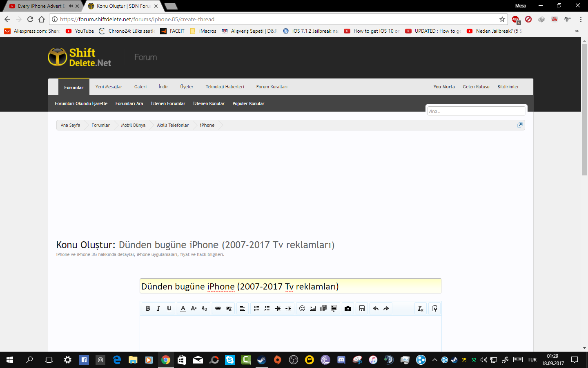The width and height of the screenshot is (588, 368).
Task: Open the text color picker
Action: pyautogui.click(x=183, y=308)
